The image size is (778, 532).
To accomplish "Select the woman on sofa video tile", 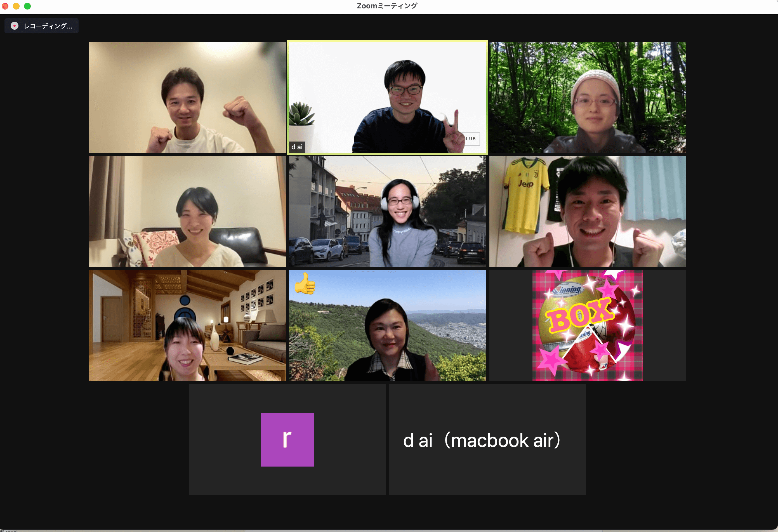I will (x=187, y=211).
